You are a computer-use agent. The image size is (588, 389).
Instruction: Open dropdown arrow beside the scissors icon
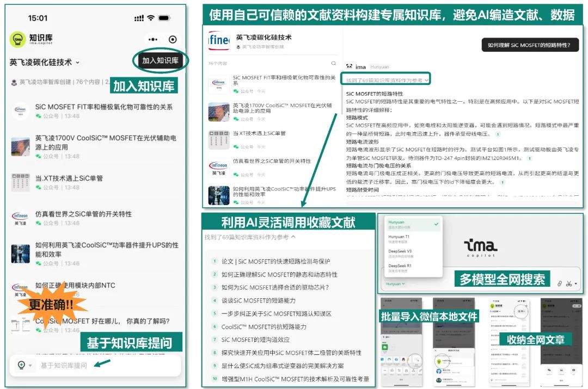pyautogui.click(x=575, y=284)
